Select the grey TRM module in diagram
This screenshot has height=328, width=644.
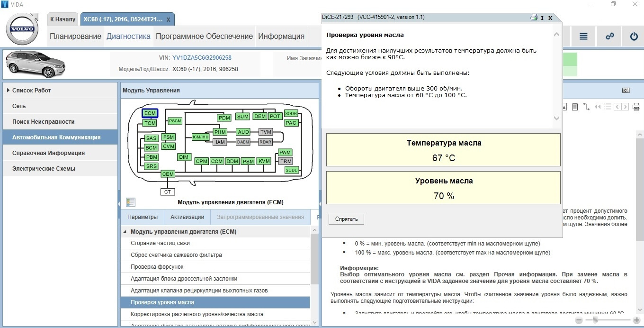[286, 161]
